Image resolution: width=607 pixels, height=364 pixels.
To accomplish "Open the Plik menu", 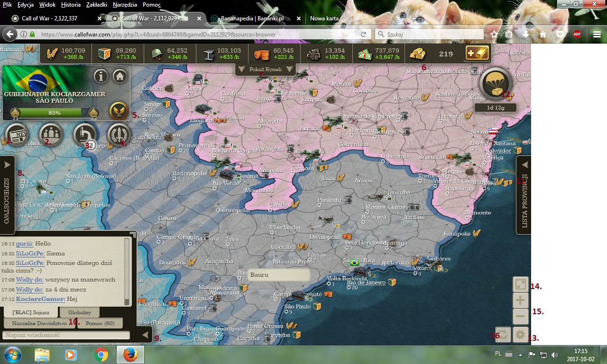I will (7, 5).
